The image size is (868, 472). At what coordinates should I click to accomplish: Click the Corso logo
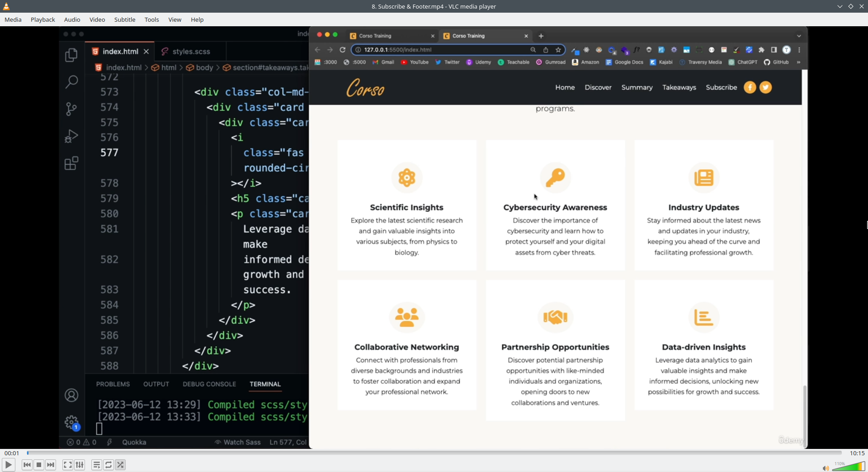(x=365, y=88)
